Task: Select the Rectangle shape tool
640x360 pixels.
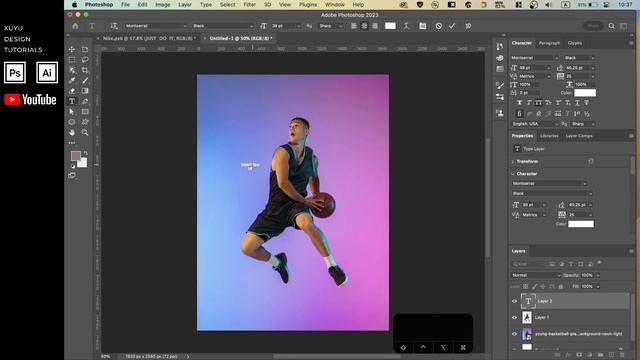Action: [x=85, y=112]
